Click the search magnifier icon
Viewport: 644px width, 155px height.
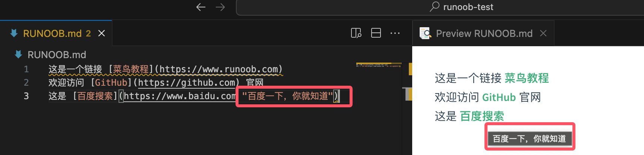pos(435,7)
